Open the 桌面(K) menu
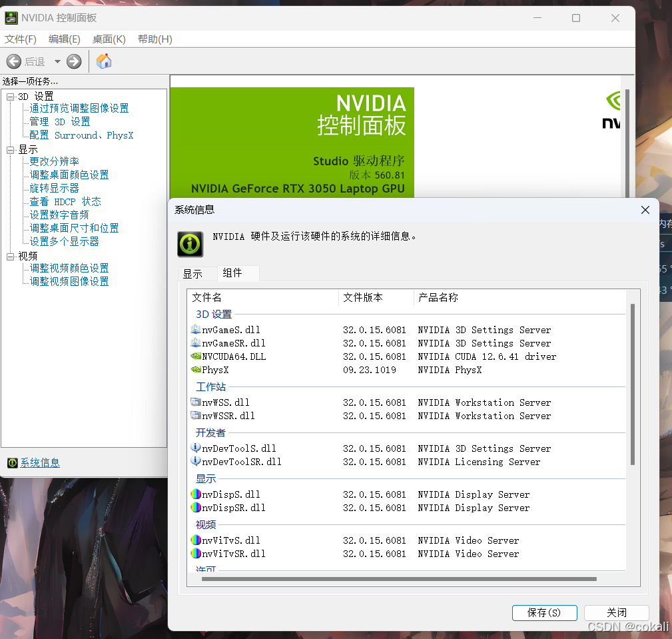The height and width of the screenshot is (639, 672). click(109, 39)
